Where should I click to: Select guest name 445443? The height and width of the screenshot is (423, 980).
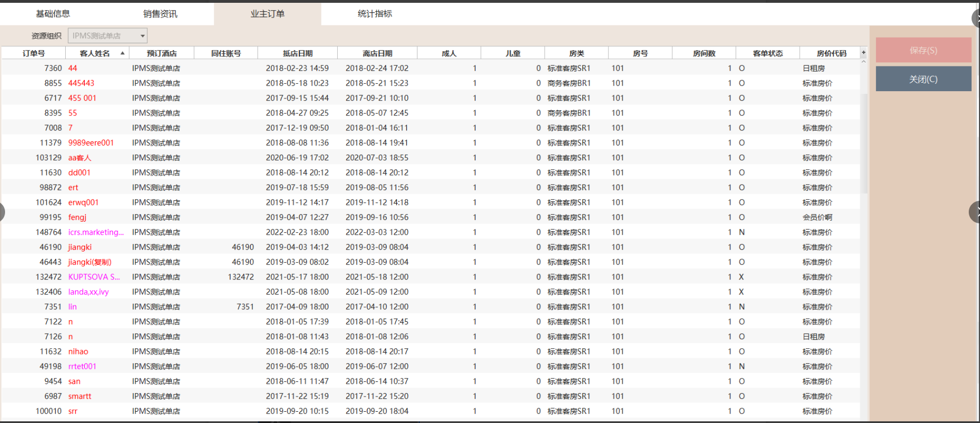pos(81,83)
